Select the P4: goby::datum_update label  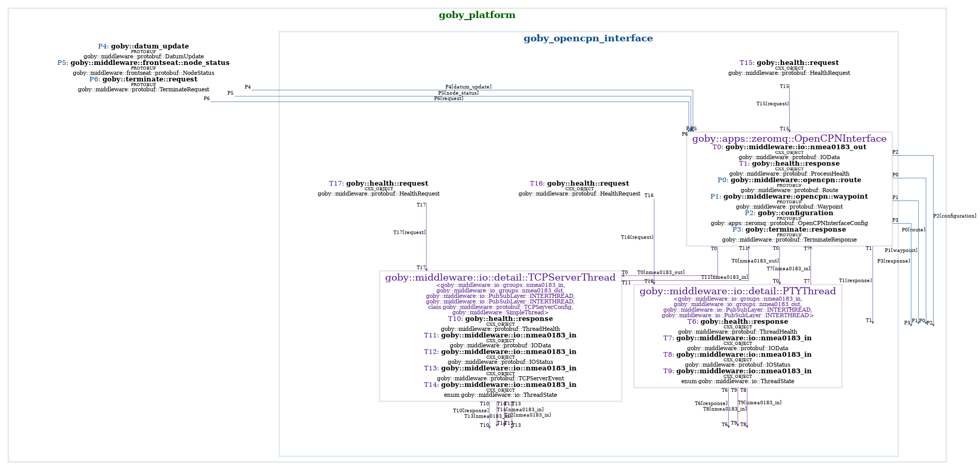pos(143,46)
